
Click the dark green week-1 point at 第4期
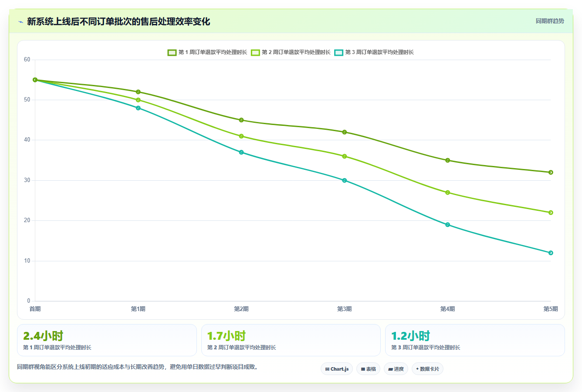pyautogui.click(x=447, y=160)
